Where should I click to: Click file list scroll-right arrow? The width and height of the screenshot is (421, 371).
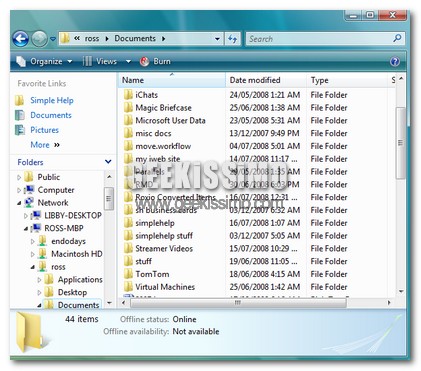click(389, 303)
